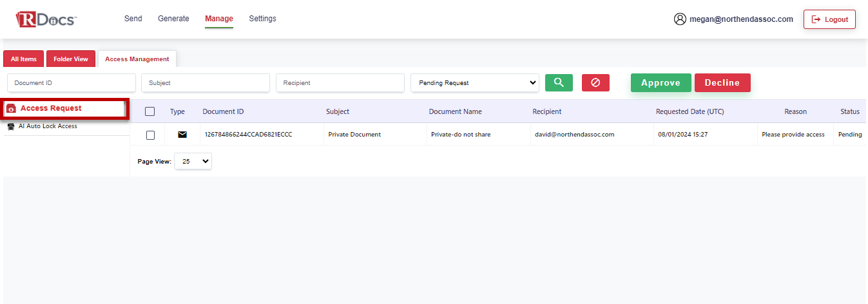
Task: Open the Page View 25 dropdown
Action: pyautogui.click(x=193, y=162)
